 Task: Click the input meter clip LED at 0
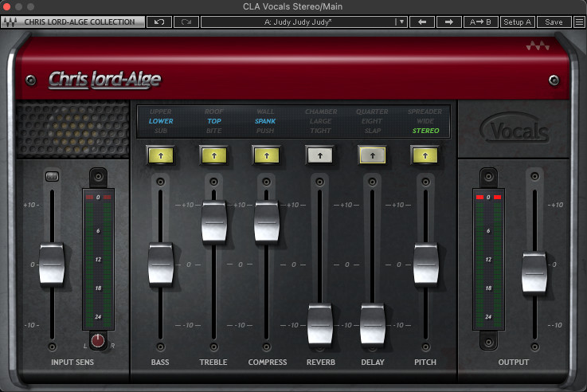pos(98,197)
